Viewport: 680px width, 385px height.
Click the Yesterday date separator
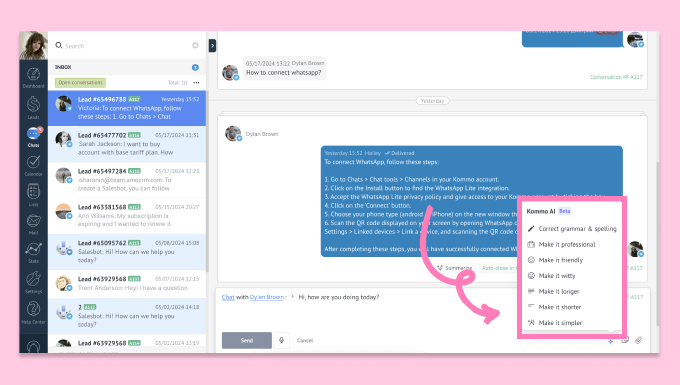[432, 101]
